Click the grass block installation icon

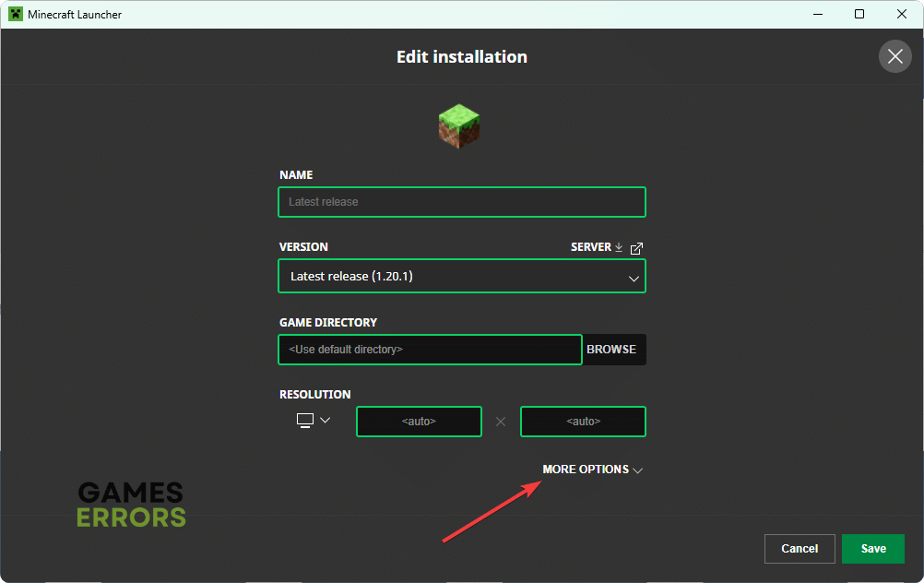coord(459,126)
